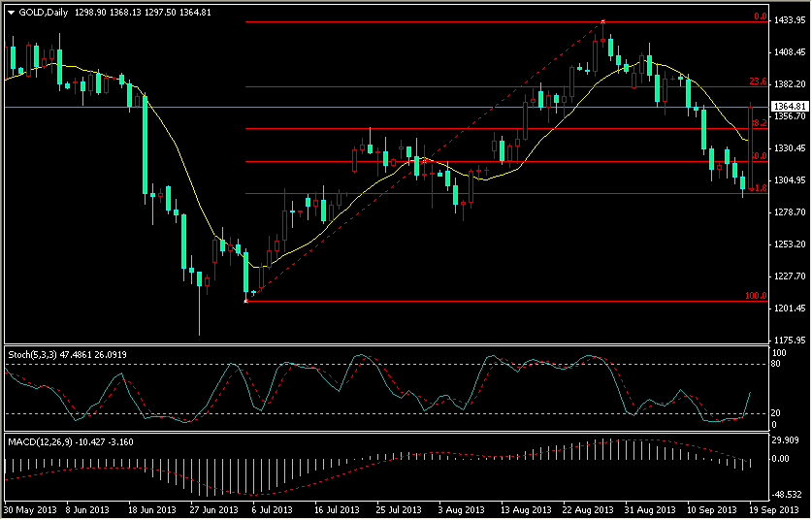Viewport: 812px width, 520px height.
Task: Select the Fibonacci anchor point at the July low
Action: pyautogui.click(x=246, y=302)
